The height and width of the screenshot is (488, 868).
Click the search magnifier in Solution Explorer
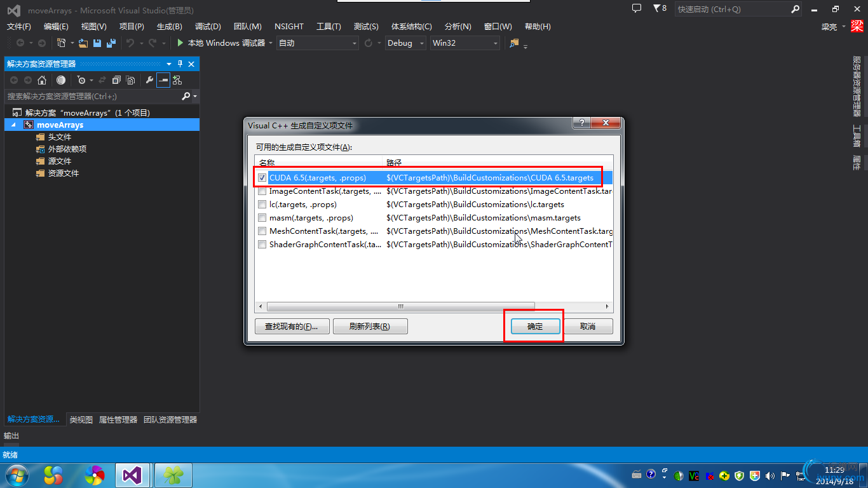pos(186,96)
